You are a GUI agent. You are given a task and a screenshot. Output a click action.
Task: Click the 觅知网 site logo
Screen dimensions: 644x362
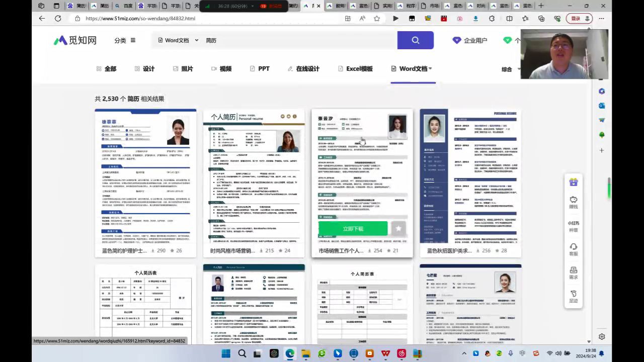pos(75,40)
